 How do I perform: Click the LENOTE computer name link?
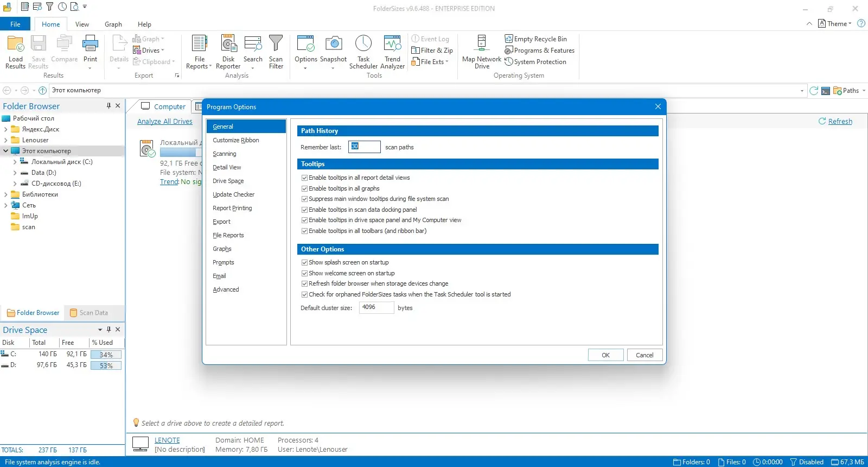coord(167,440)
